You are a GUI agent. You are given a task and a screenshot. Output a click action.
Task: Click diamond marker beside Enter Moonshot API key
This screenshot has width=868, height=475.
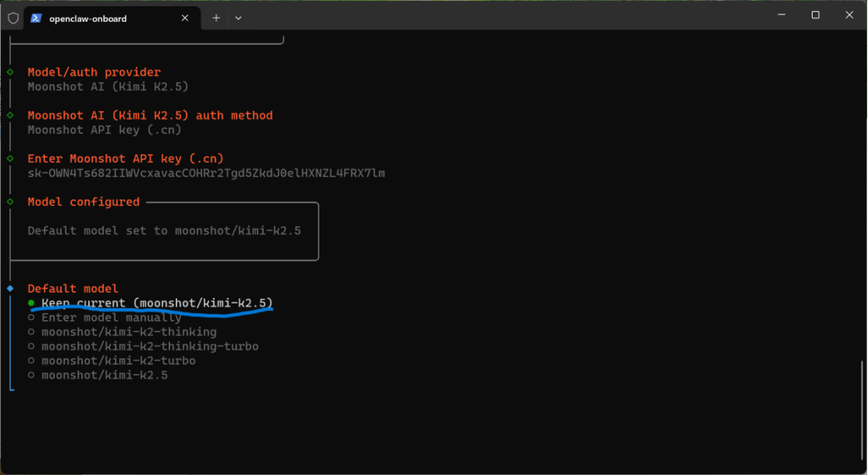tap(10, 159)
